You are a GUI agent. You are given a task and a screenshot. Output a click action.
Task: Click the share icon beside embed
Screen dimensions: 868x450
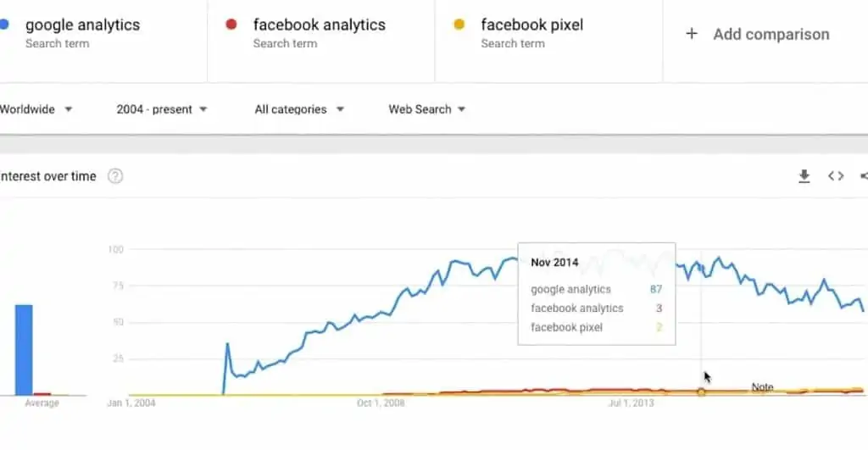[864, 176]
